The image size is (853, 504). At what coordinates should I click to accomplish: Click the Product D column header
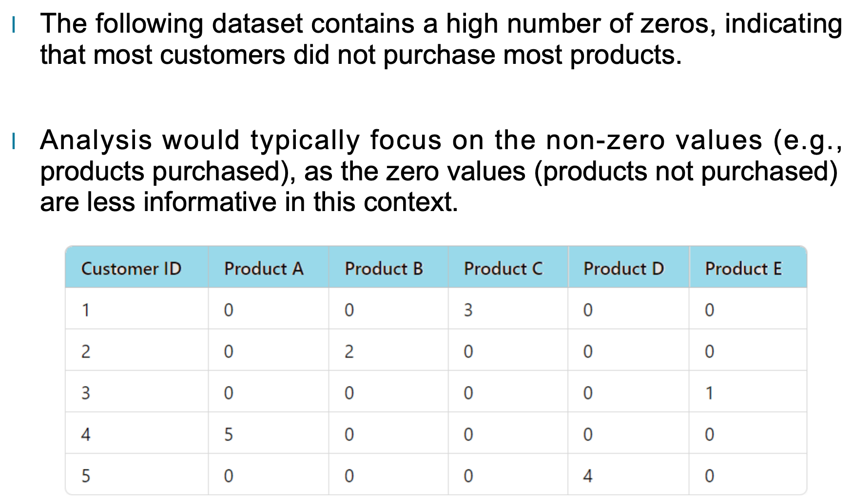click(623, 269)
